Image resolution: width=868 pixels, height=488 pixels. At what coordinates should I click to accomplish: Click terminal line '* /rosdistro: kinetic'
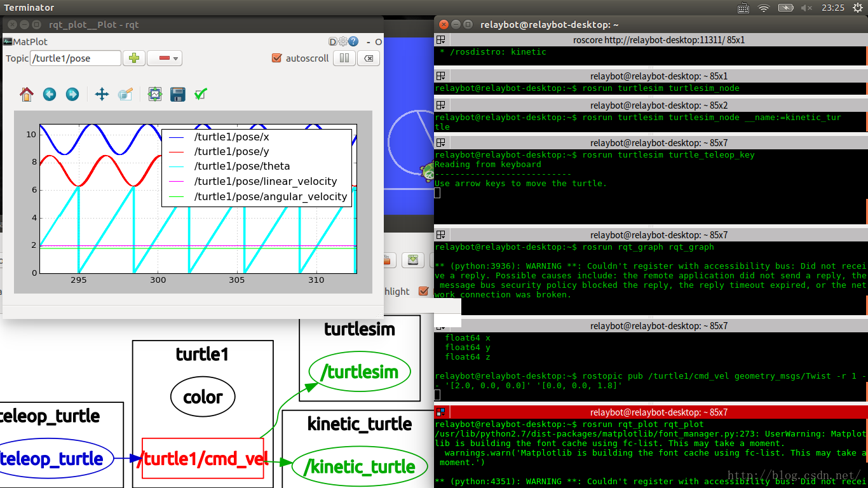pos(493,52)
